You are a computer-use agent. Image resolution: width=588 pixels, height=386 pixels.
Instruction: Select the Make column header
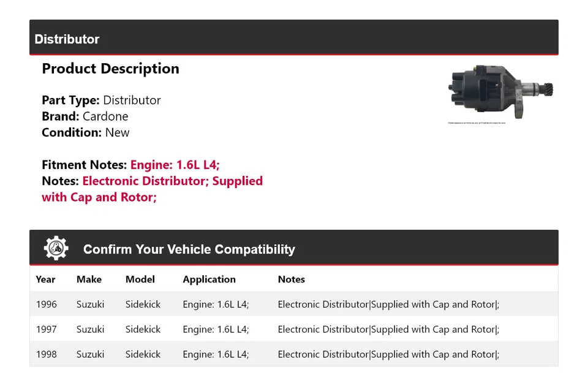[x=89, y=279]
